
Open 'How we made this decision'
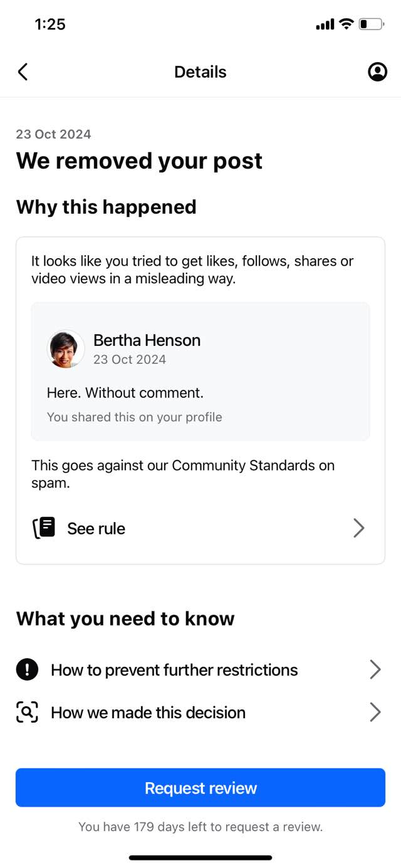point(148,713)
